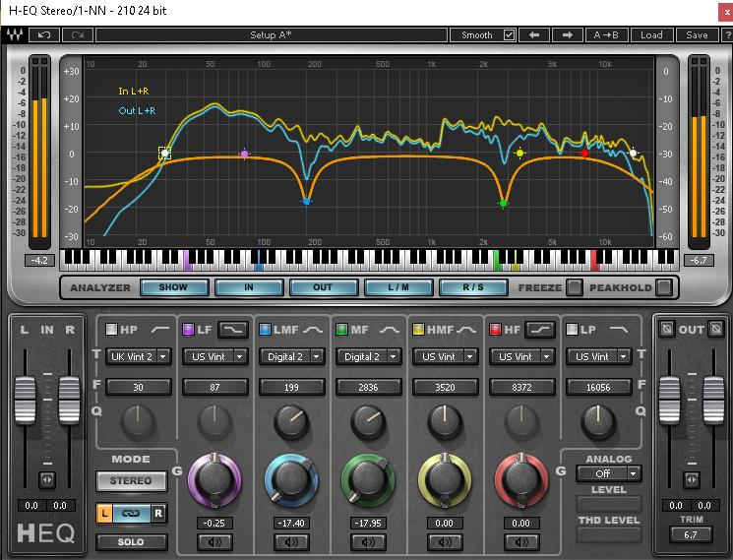This screenshot has height=560, width=733.
Task: Open HP filter type UK Vint 2 dropdown
Action: pos(139,356)
